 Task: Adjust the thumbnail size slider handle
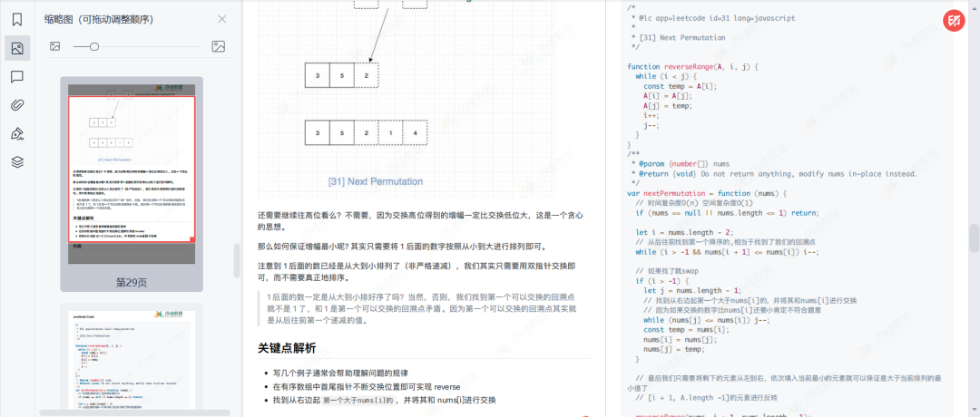click(x=93, y=46)
